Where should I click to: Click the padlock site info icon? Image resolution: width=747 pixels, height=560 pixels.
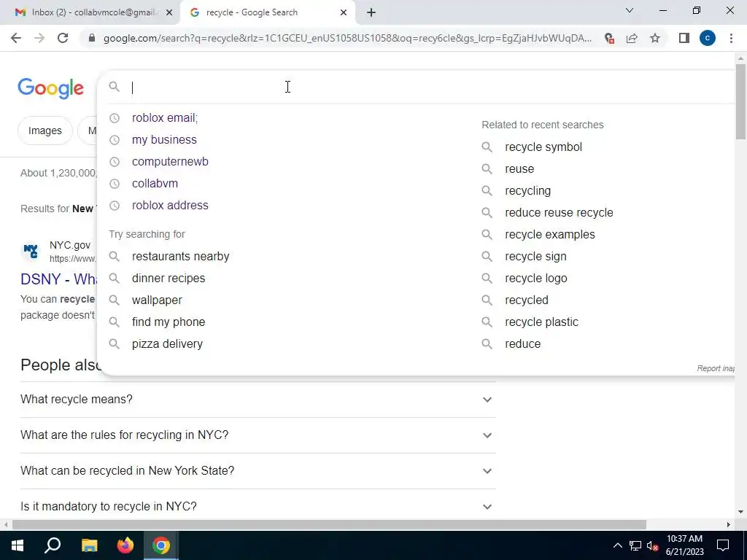coord(92,38)
